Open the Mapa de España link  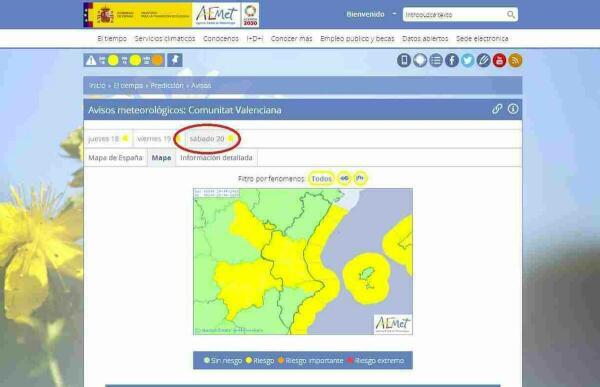point(115,158)
